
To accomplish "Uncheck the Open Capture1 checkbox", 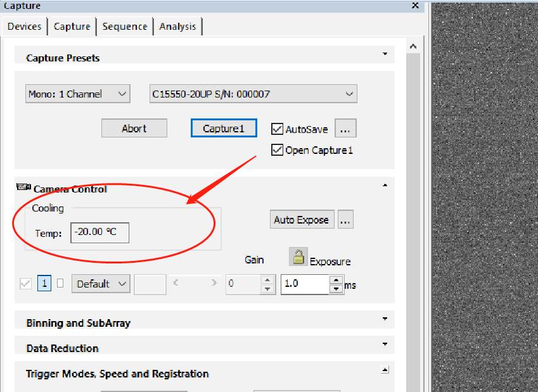I will pos(277,150).
